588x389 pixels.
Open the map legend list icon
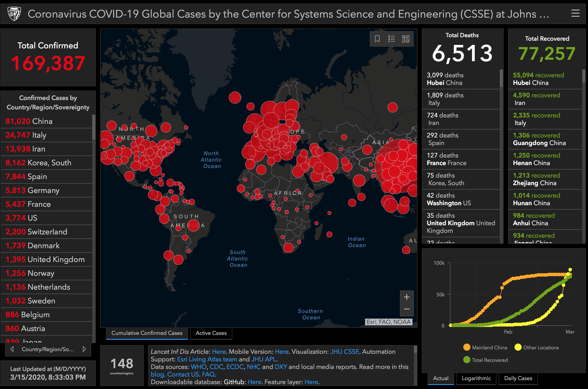coord(391,39)
